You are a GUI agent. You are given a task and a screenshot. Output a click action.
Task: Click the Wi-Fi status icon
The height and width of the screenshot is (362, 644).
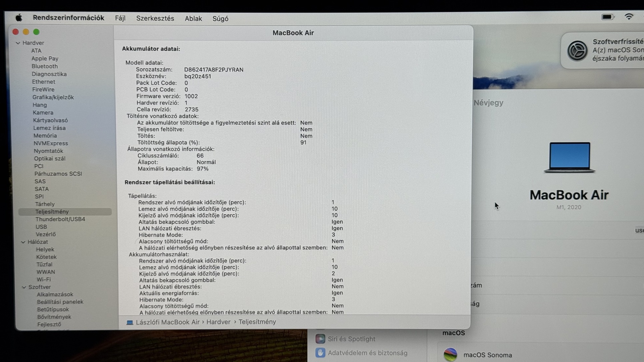(629, 17)
